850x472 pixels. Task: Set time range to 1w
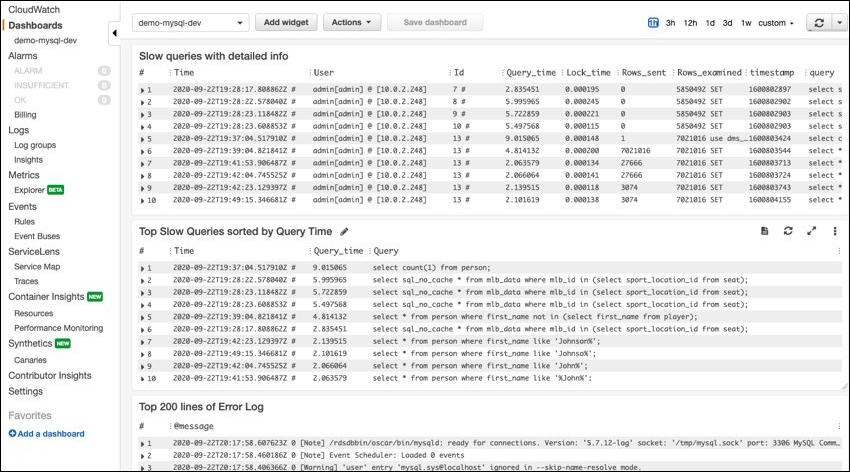[746, 22]
